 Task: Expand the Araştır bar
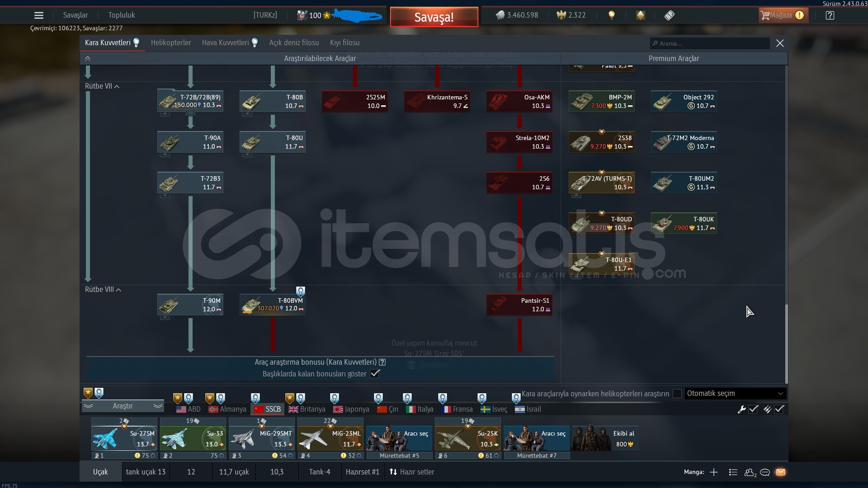point(123,406)
